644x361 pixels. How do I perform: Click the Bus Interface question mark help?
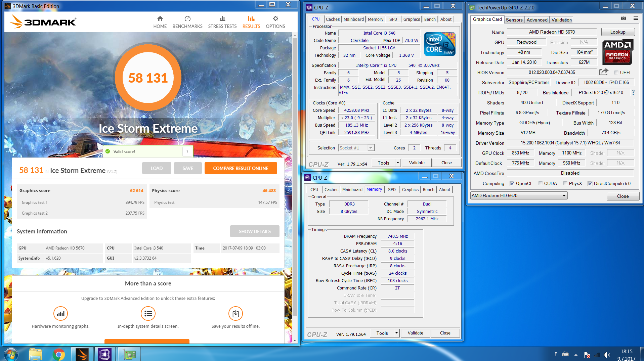(633, 92)
